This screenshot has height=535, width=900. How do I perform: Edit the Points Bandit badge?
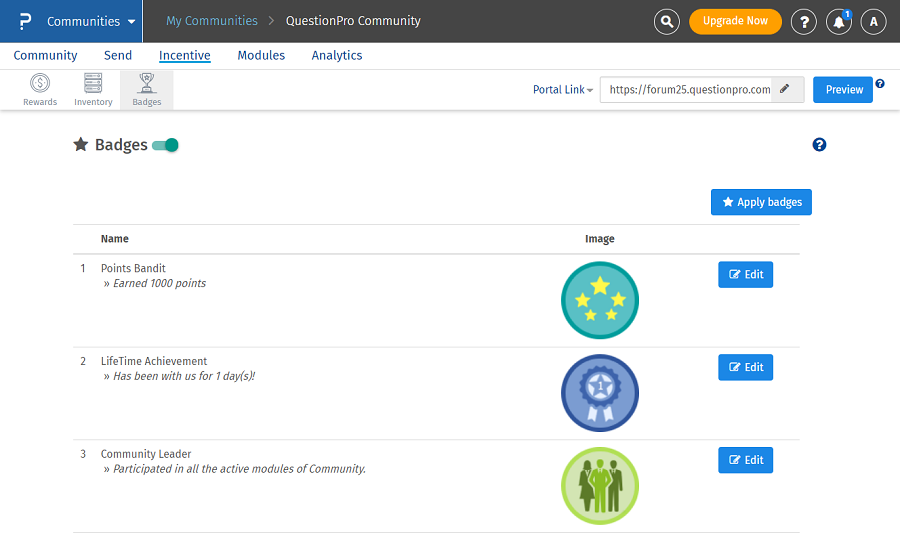[745, 275]
